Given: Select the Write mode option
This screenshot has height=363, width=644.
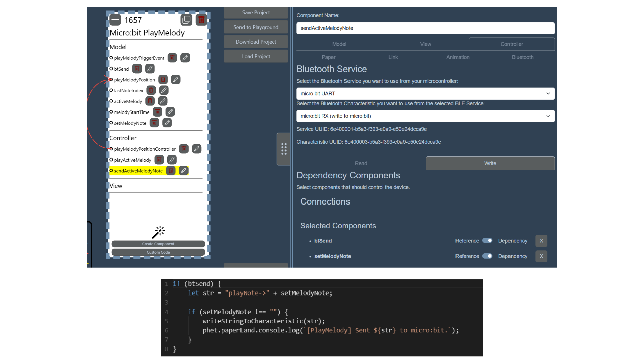Looking at the screenshot, I should [490, 163].
